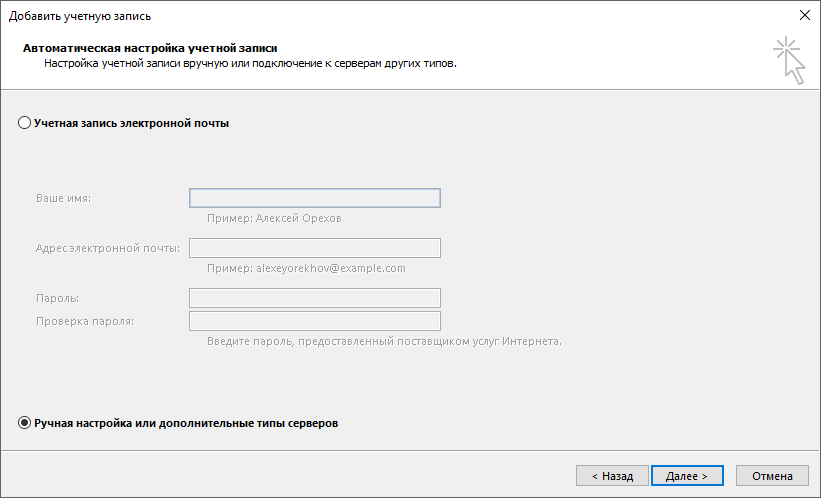Click the "Далее >" button
The width and height of the screenshot is (821, 498).
(x=689, y=476)
